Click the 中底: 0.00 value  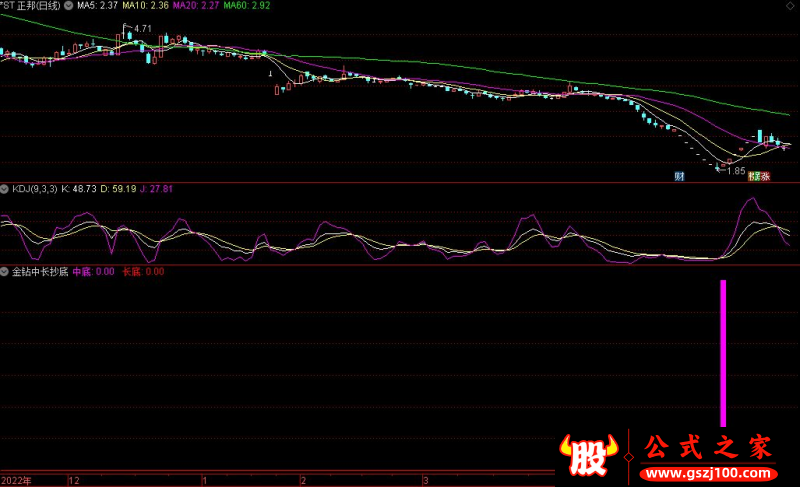click(x=93, y=272)
